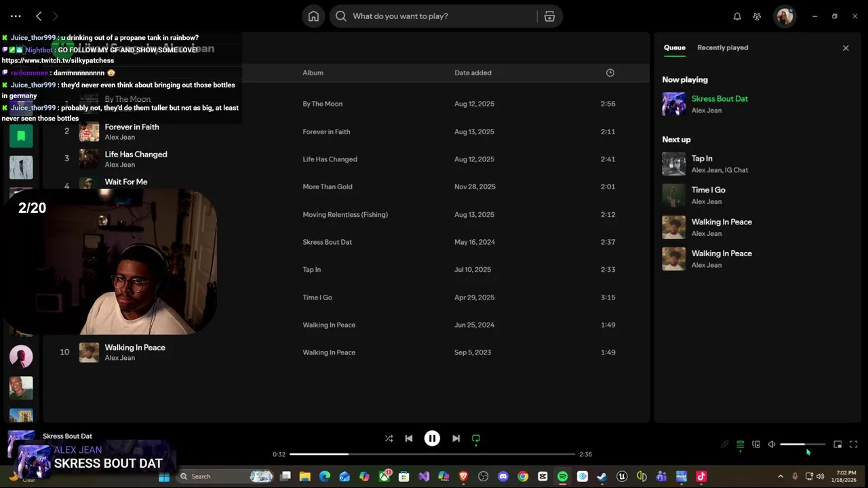Open the Tap In album link
Screen dimensions: 868x488
[x=312, y=269]
